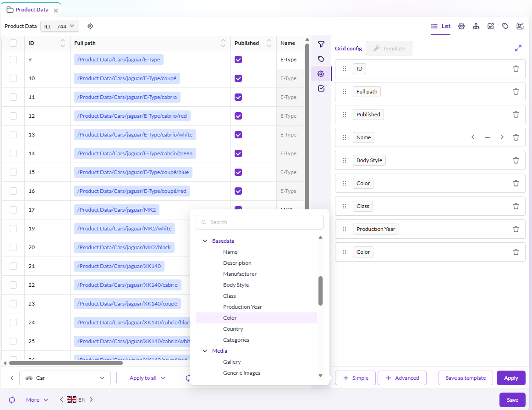This screenshot has width=532, height=410.
Task: Delete the ID column from grid config
Action: click(x=516, y=69)
